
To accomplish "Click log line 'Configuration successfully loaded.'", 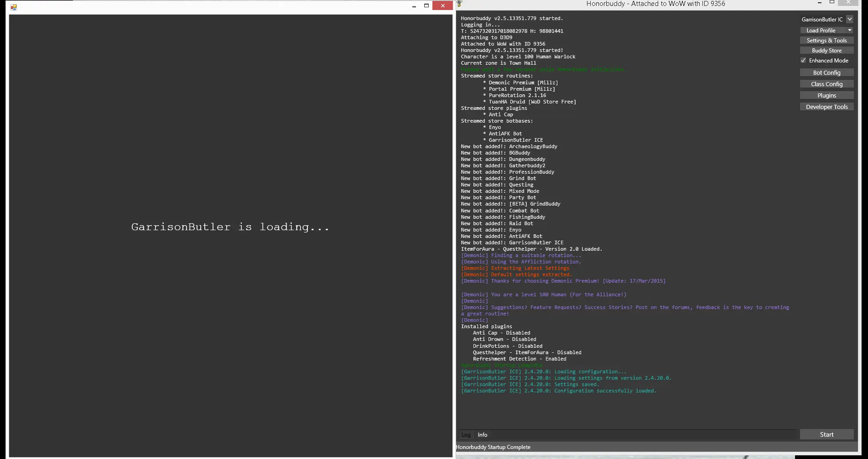I will pyautogui.click(x=559, y=391).
